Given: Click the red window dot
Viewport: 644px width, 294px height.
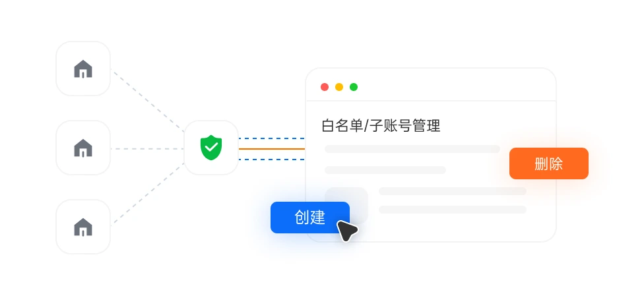Looking at the screenshot, I should click(325, 87).
